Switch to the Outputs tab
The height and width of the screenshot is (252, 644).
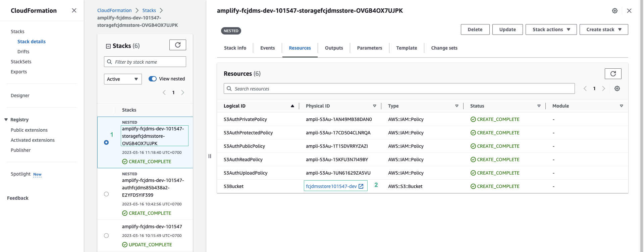tap(334, 48)
